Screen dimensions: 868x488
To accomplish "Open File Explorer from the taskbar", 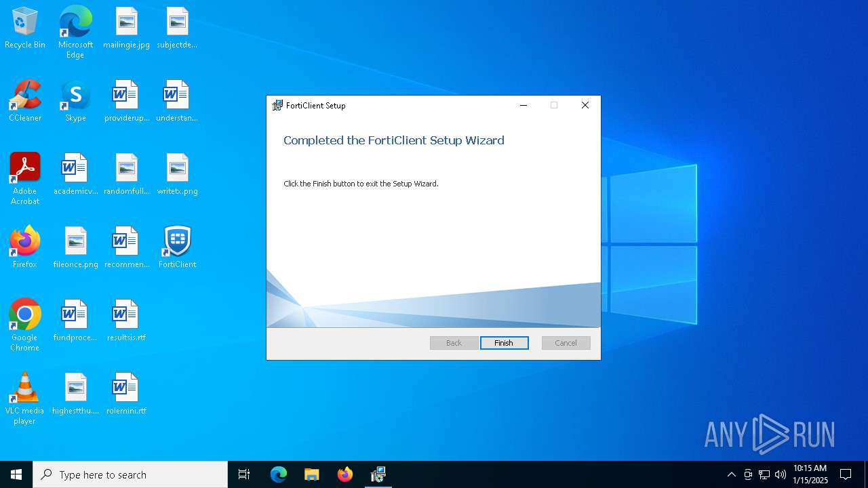I will coord(311,474).
